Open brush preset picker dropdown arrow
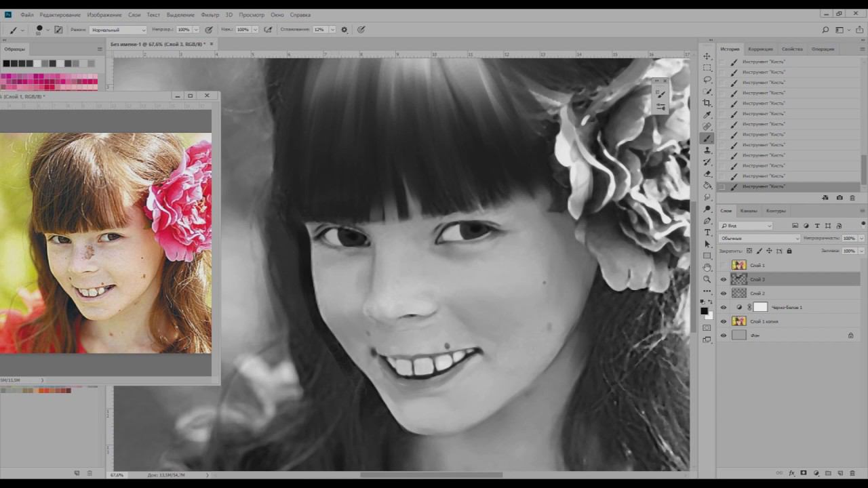This screenshot has height=488, width=868. pos(47,30)
